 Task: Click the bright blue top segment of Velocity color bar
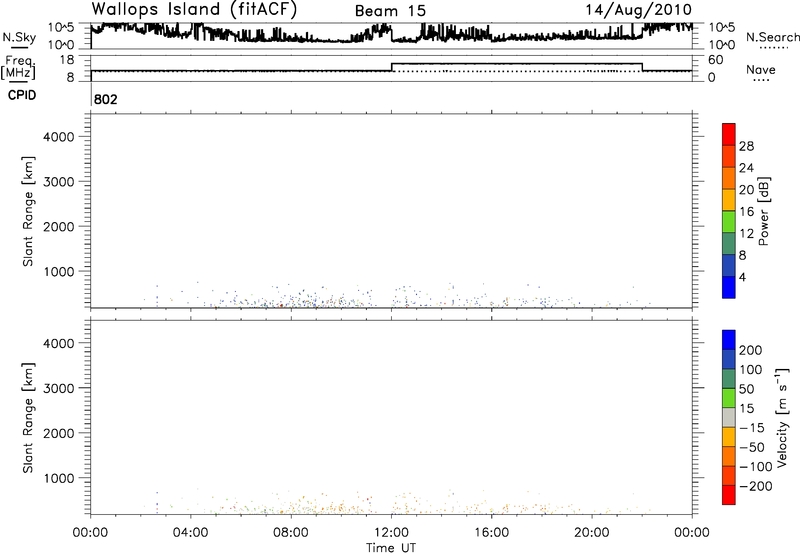coord(729,340)
